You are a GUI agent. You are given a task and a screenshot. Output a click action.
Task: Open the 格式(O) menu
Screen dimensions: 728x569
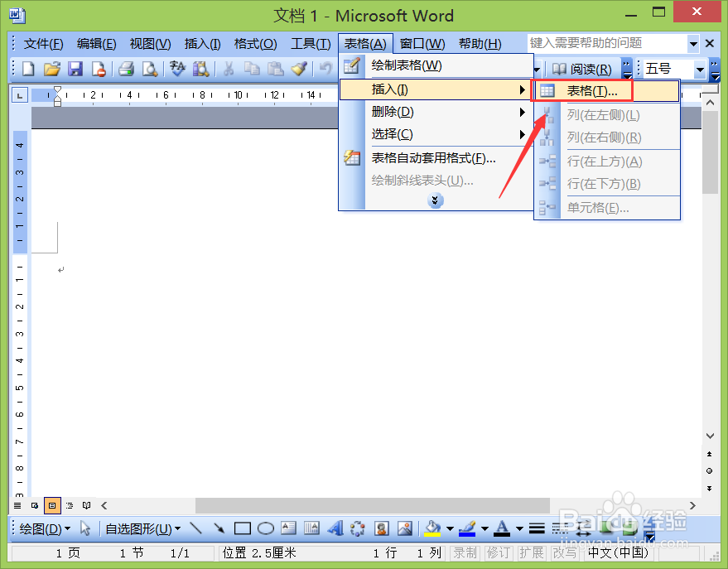click(255, 44)
